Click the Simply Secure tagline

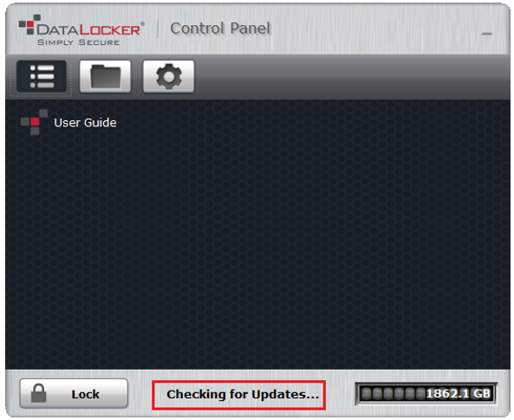click(x=79, y=42)
